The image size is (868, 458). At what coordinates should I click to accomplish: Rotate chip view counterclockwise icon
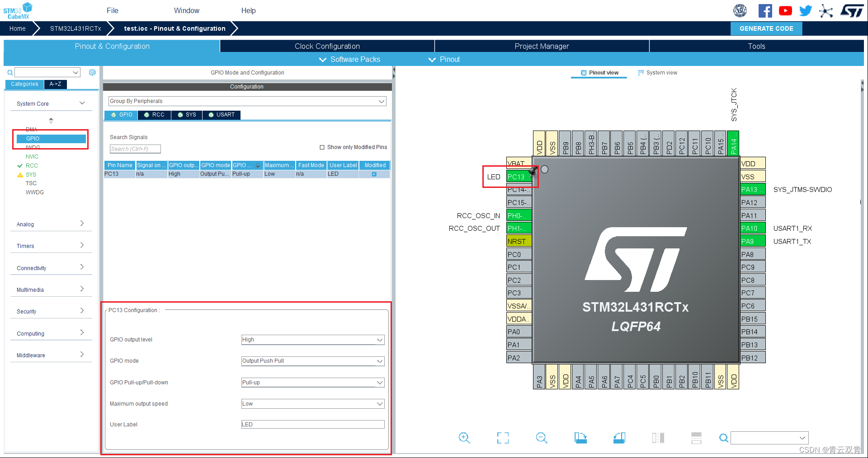(619, 438)
